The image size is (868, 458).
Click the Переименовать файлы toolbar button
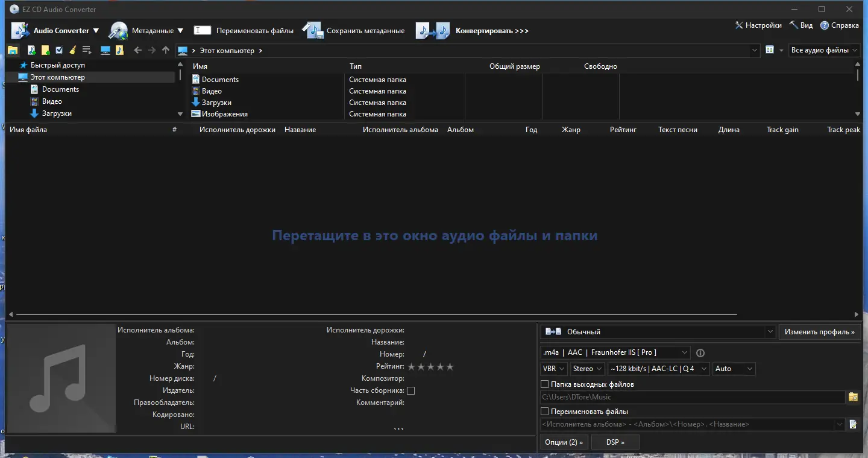(244, 31)
